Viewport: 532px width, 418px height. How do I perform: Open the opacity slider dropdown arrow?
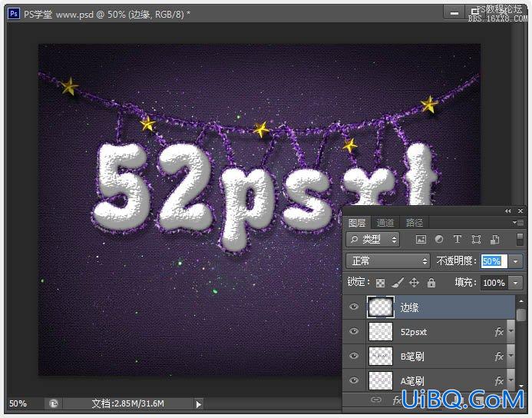click(x=515, y=261)
